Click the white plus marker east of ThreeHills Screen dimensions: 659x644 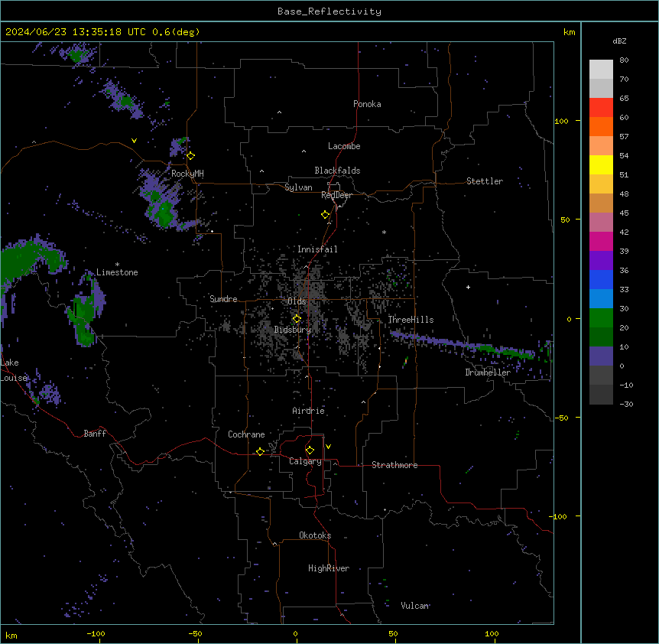(468, 287)
